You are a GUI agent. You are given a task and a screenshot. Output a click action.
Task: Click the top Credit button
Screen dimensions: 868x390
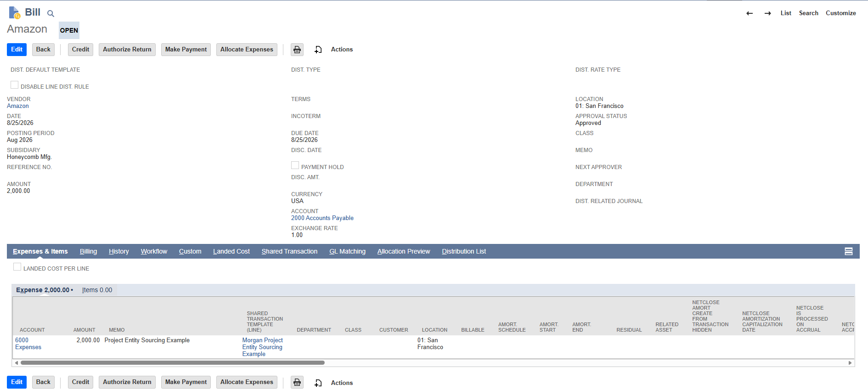pyautogui.click(x=80, y=50)
